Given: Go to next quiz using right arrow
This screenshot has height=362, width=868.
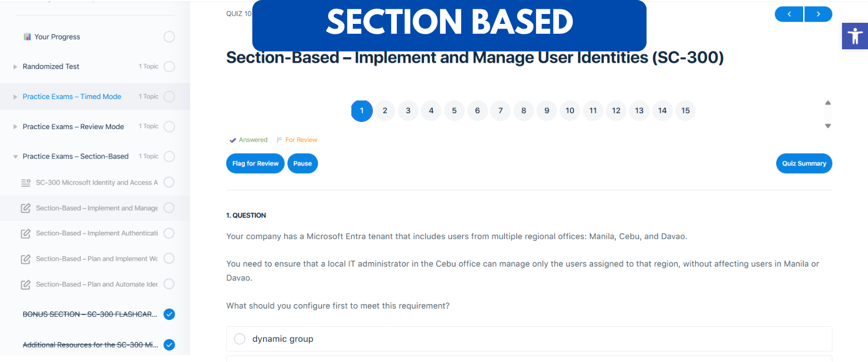Looking at the screenshot, I should [x=818, y=14].
